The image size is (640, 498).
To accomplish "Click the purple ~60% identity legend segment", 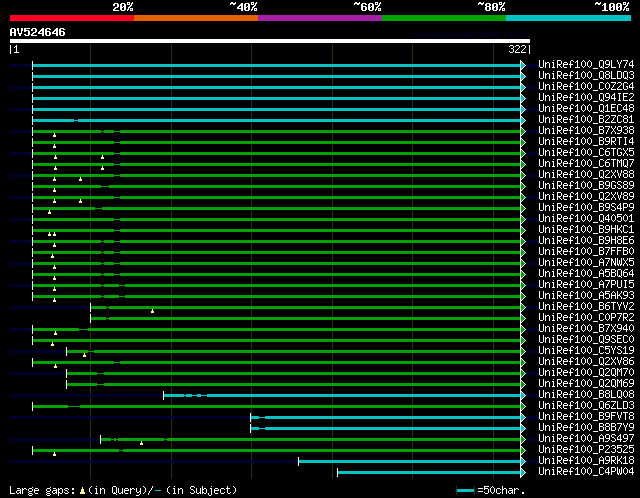I will tap(319, 18).
